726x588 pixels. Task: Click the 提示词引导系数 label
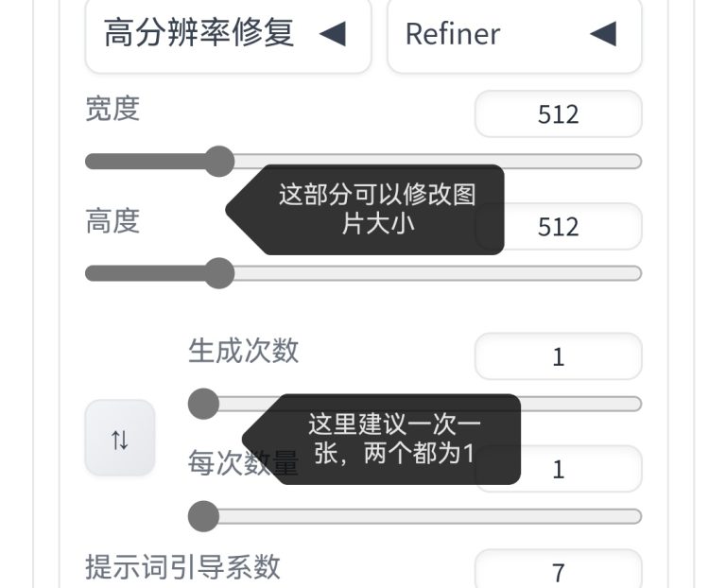tap(182, 566)
